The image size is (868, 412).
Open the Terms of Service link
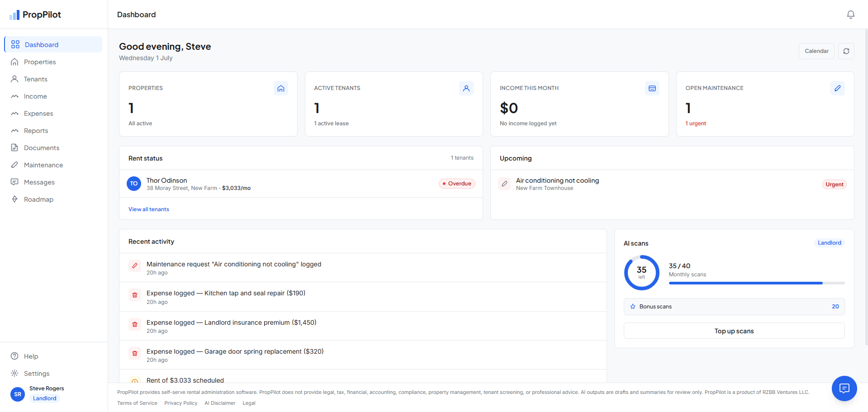(x=137, y=403)
